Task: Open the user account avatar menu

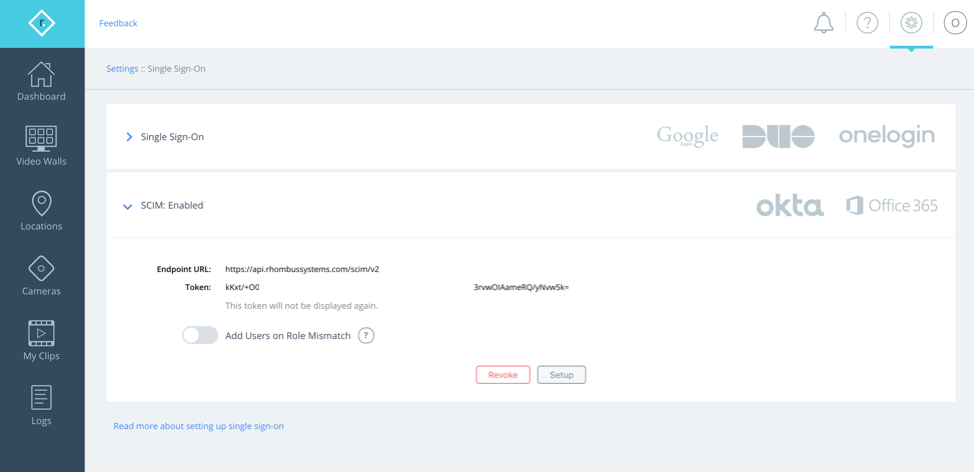Action: tap(955, 24)
